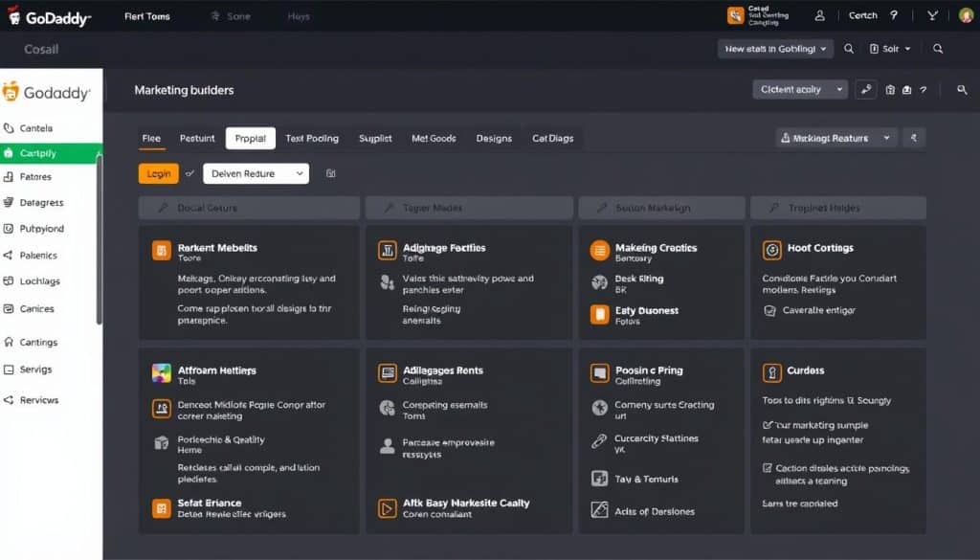Click the Cuccarcity Stattines link icon

point(599,441)
